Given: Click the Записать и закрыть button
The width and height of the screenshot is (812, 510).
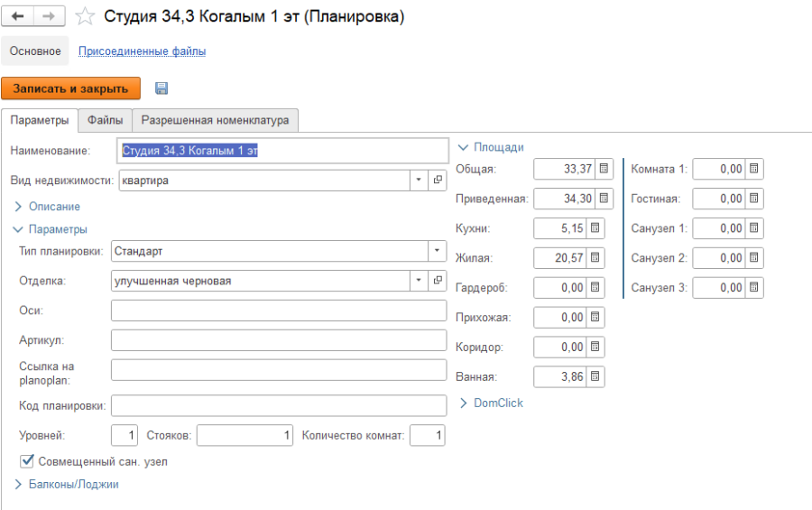Looking at the screenshot, I should pyautogui.click(x=71, y=88).
